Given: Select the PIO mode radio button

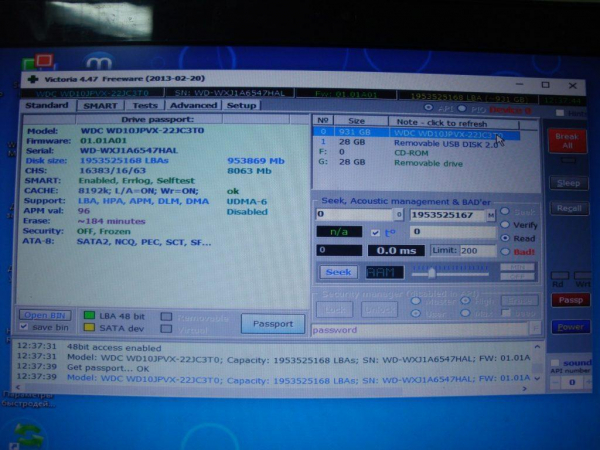Looking at the screenshot, I should (462, 109).
